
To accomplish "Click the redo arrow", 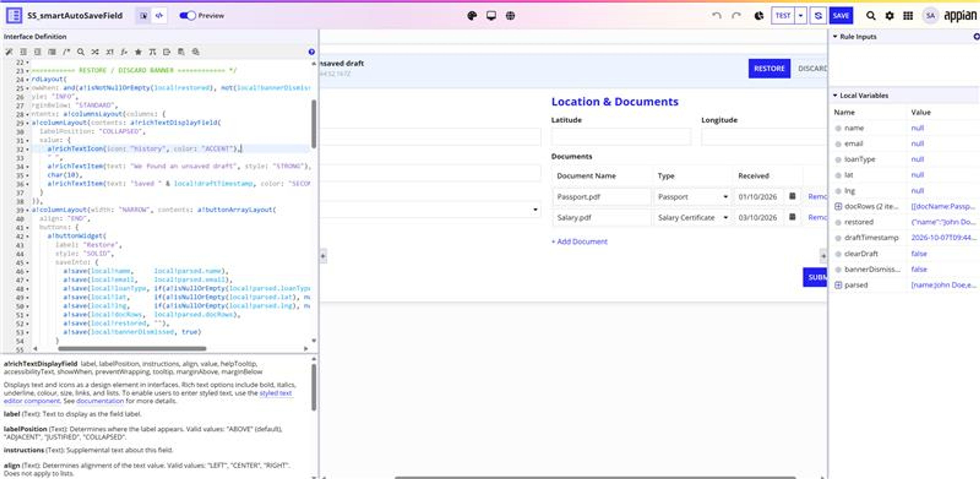I will click(x=737, y=16).
